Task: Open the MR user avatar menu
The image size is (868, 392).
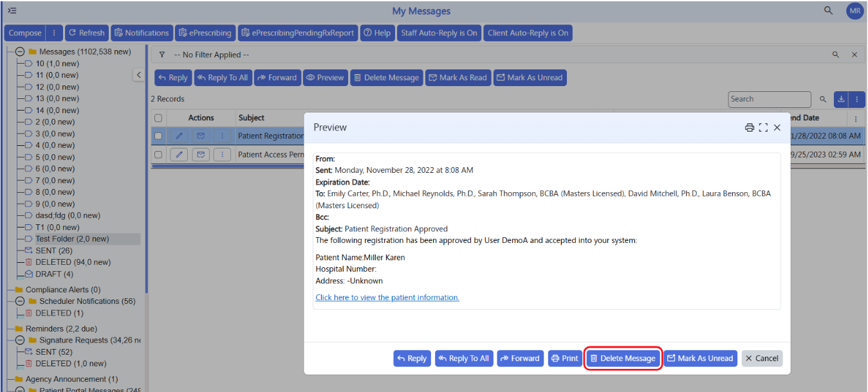Action: tap(854, 11)
